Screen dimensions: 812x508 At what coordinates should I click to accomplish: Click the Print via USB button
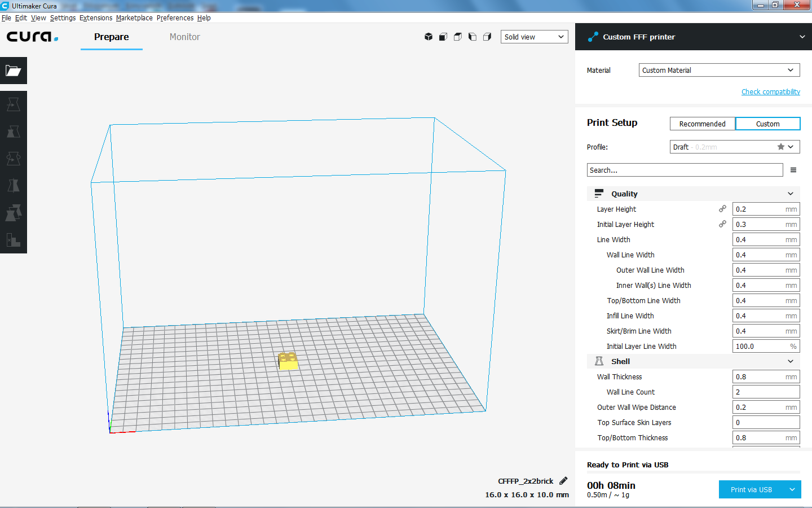(x=751, y=489)
